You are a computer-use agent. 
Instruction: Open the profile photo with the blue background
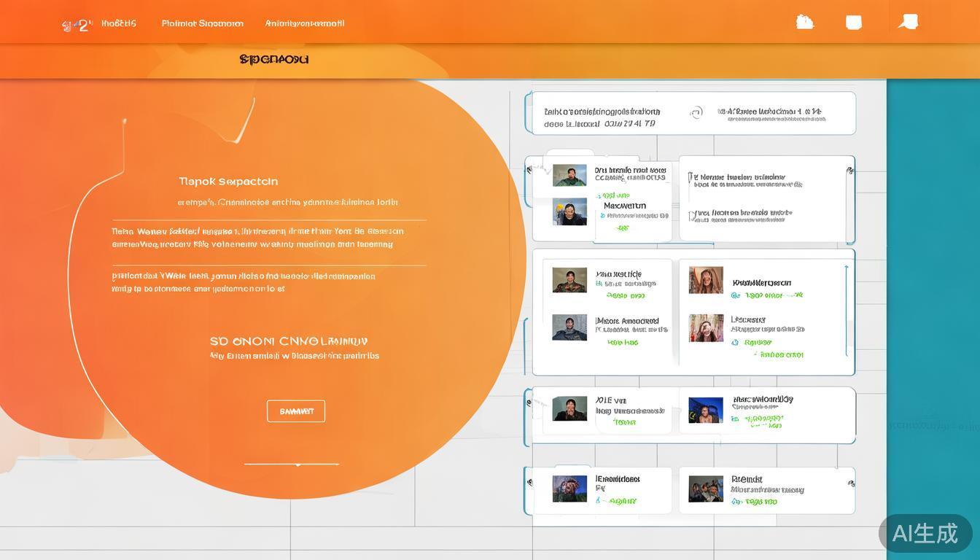pos(705,410)
